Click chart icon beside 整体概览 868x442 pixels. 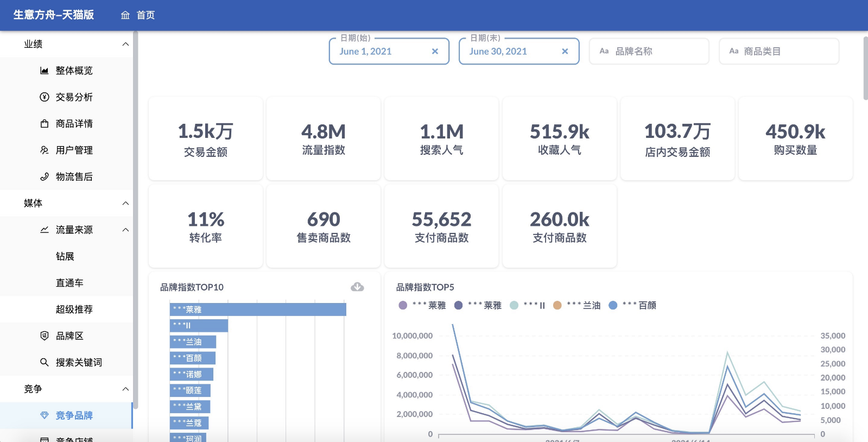pyautogui.click(x=45, y=71)
